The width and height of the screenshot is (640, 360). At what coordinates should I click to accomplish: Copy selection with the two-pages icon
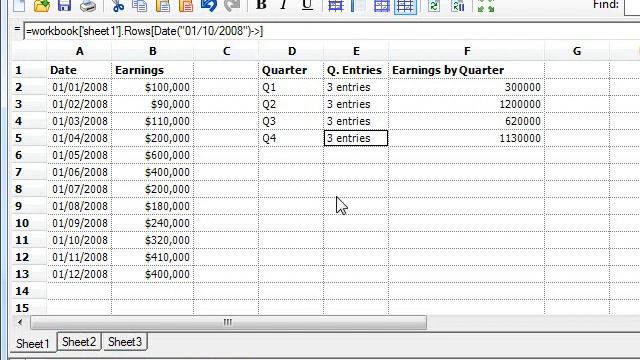point(140,6)
